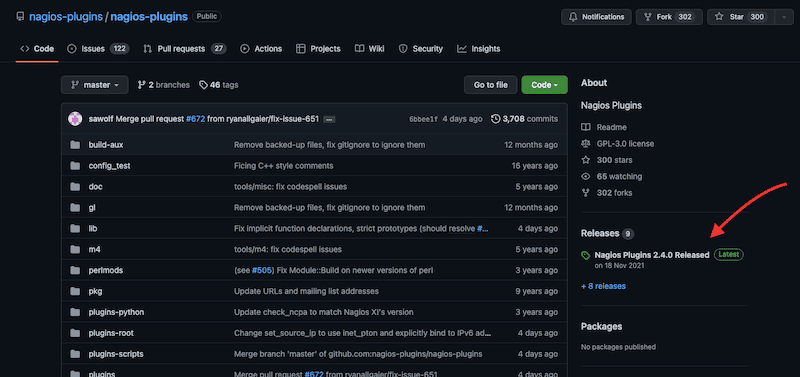Click the branch icon beside 2 branches
This screenshot has width=800, height=377.
tap(142, 85)
